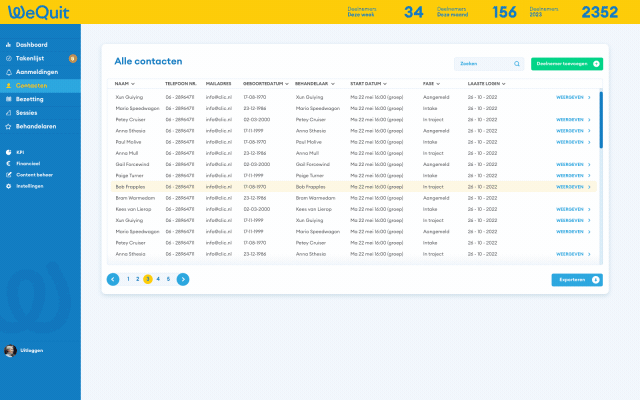Click Deelnemers Deze week count 34
The height and width of the screenshot is (400, 640).
coord(413,12)
